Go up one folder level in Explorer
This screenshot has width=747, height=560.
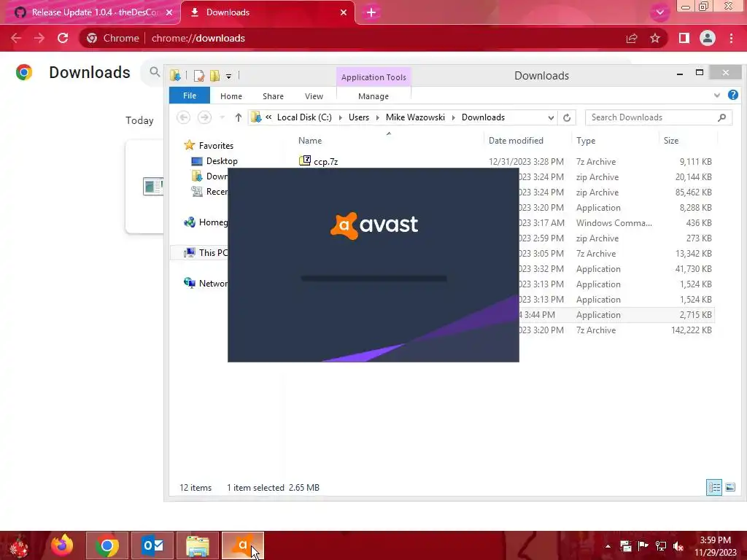pyautogui.click(x=239, y=117)
